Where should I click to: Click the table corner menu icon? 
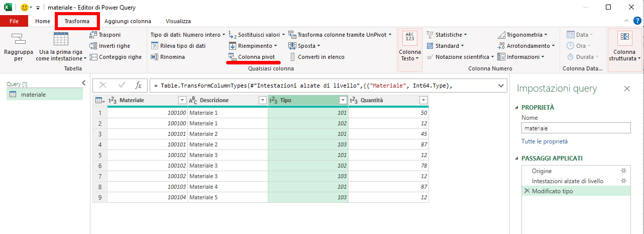click(99, 100)
